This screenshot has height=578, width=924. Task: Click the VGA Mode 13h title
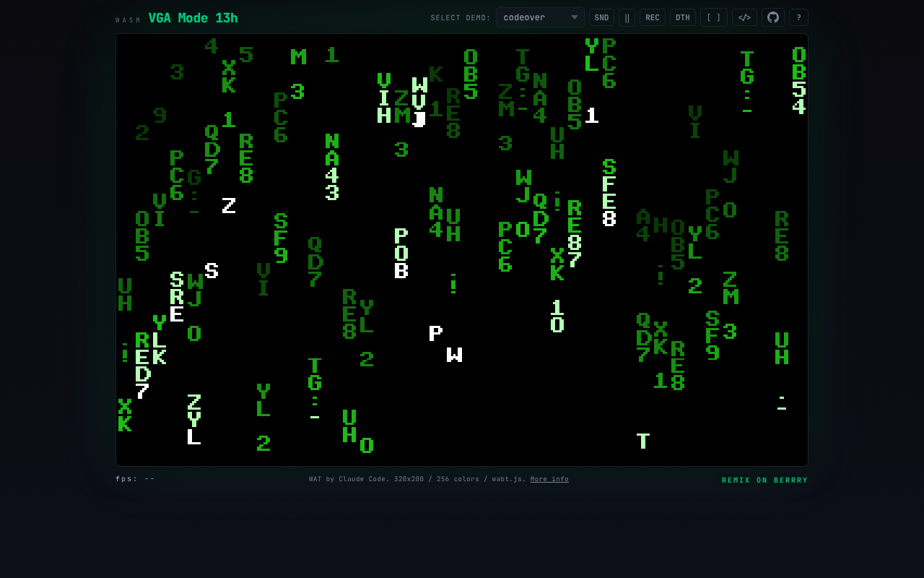tap(192, 18)
